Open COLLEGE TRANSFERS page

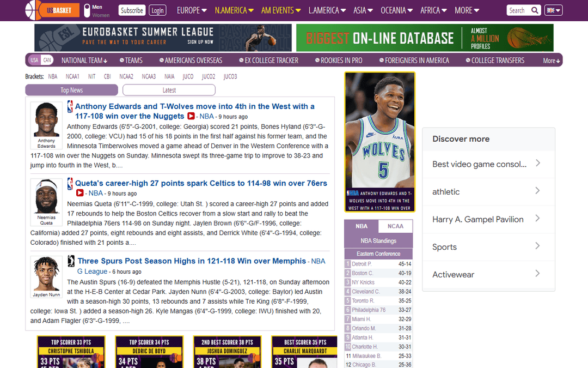click(x=495, y=61)
